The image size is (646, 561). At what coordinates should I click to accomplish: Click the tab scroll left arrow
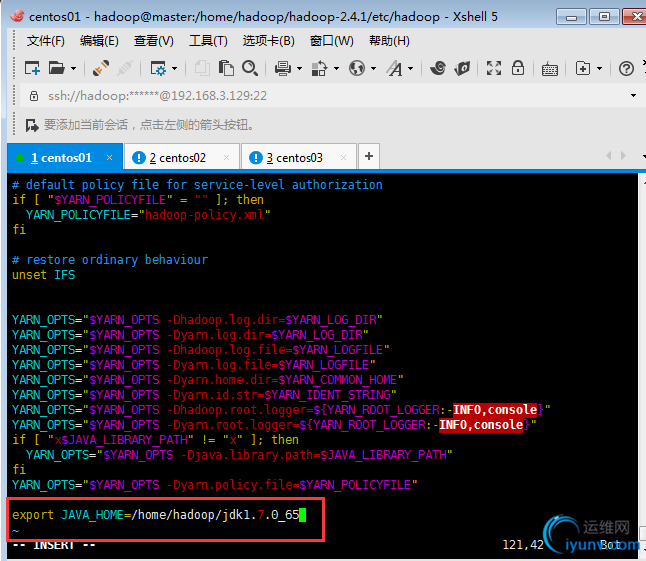609,156
